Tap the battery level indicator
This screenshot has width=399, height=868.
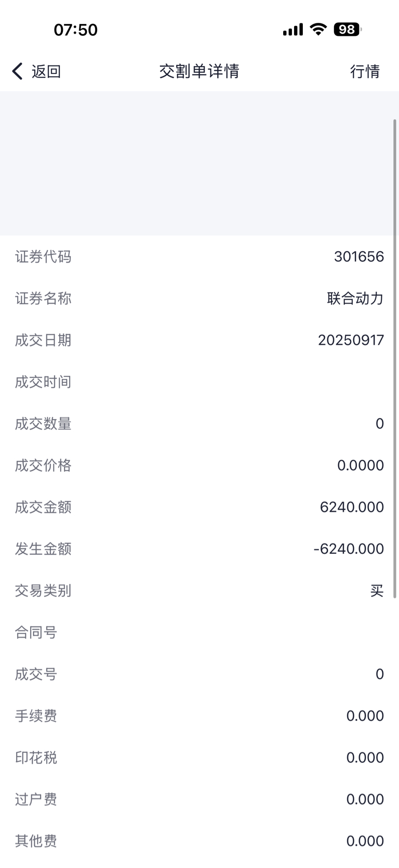pos(348,29)
